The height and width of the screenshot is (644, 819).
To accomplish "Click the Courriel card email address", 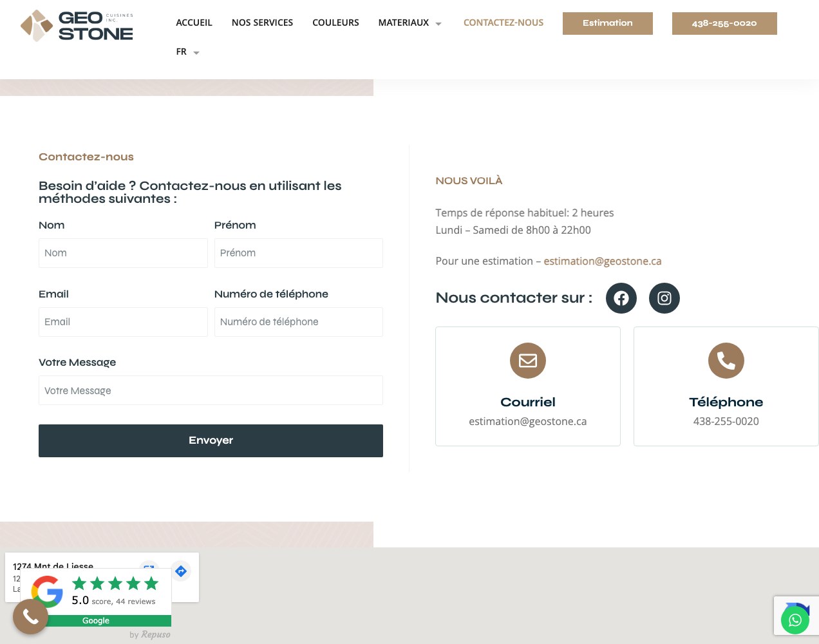I will click(x=528, y=421).
